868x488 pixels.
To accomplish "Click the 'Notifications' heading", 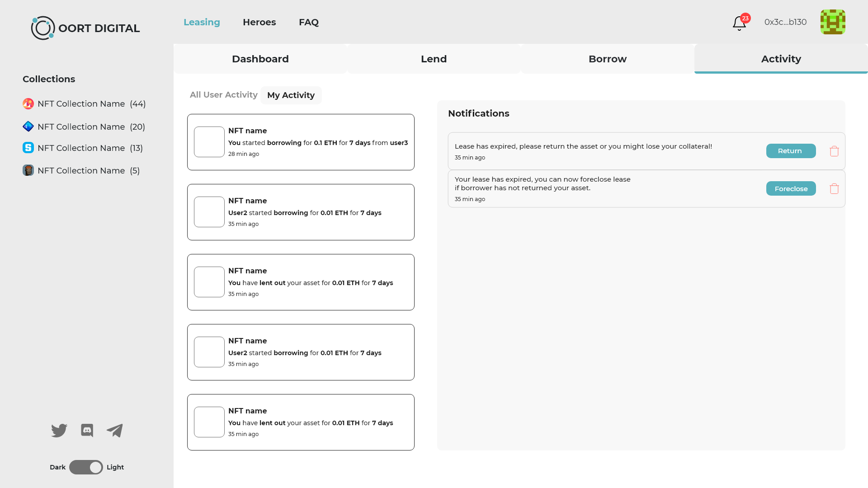I will tap(478, 113).
